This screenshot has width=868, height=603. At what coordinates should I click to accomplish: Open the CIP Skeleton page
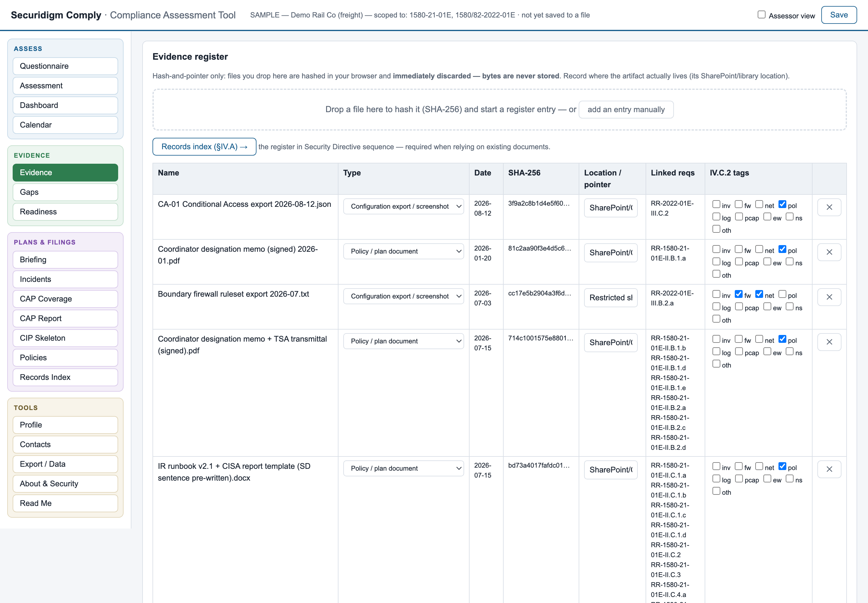pyautogui.click(x=65, y=339)
